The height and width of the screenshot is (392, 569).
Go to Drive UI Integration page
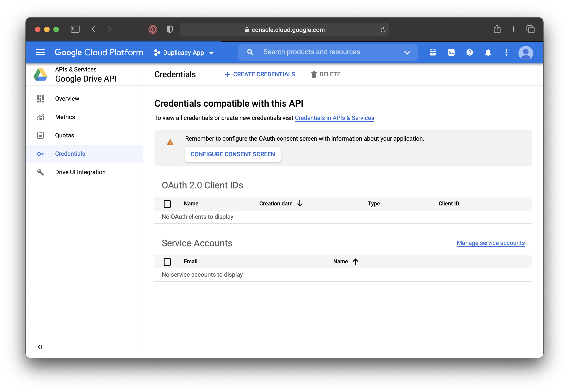click(x=80, y=172)
